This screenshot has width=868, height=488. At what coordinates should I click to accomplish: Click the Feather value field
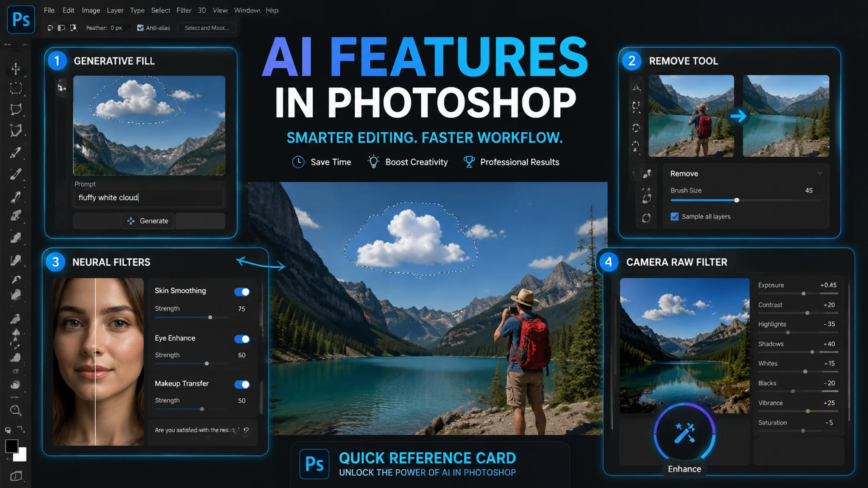click(x=116, y=28)
